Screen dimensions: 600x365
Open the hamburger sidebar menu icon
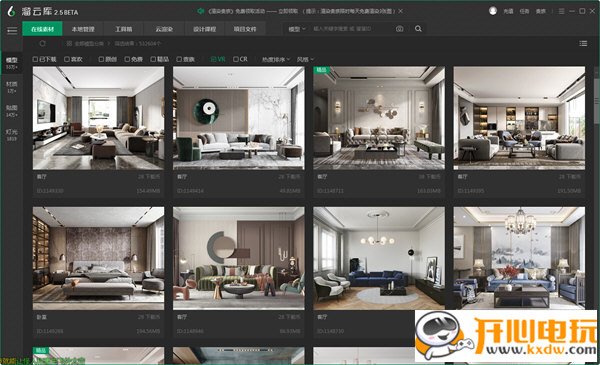(12, 30)
